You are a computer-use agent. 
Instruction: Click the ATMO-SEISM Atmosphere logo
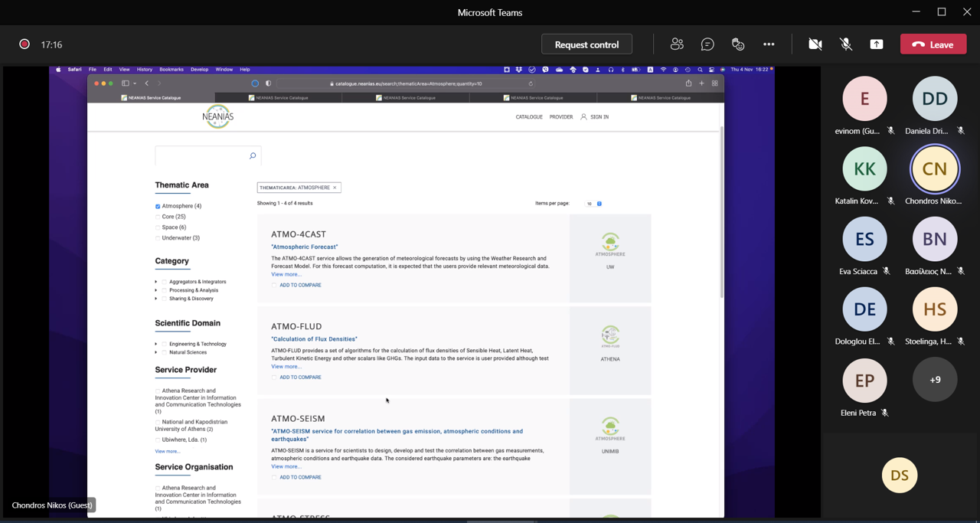tap(610, 430)
